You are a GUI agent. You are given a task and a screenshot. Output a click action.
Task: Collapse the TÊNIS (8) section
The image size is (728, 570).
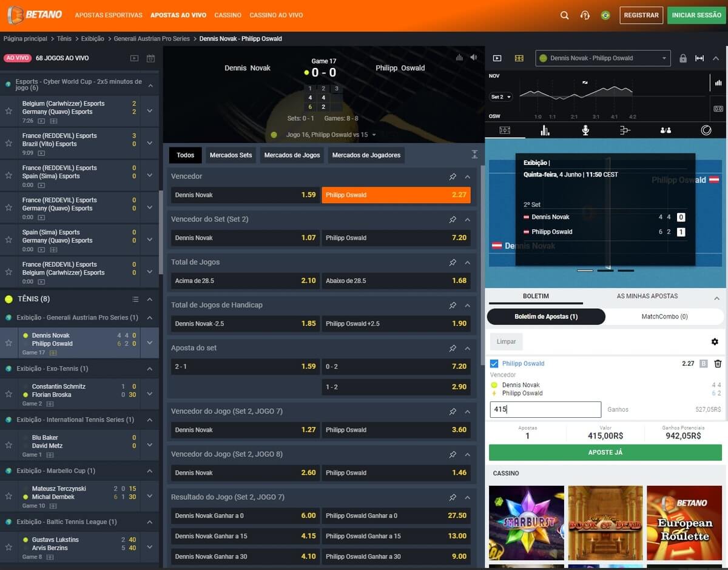[x=150, y=299]
